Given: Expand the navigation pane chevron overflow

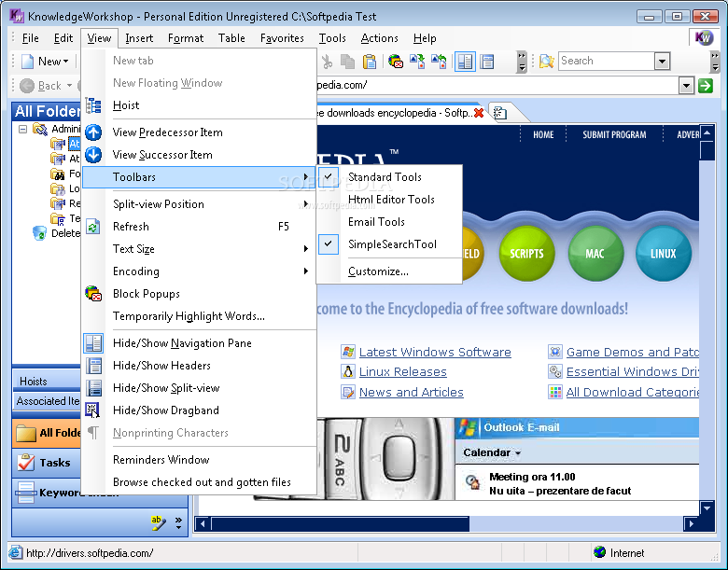Looking at the screenshot, I should coord(179,523).
